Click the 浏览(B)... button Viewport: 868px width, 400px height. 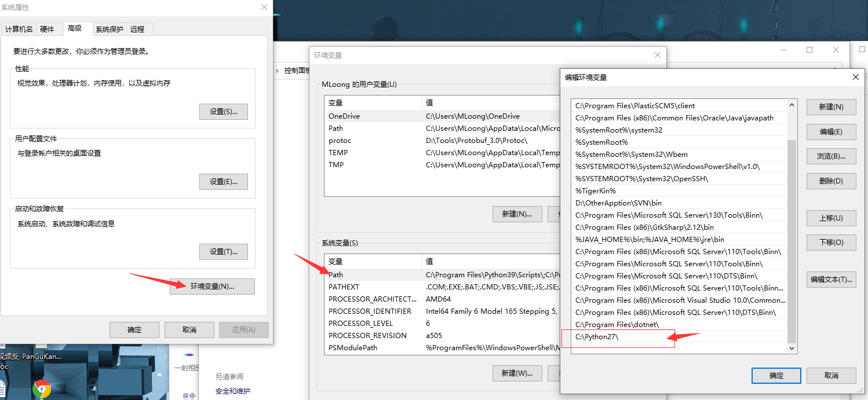(x=831, y=156)
